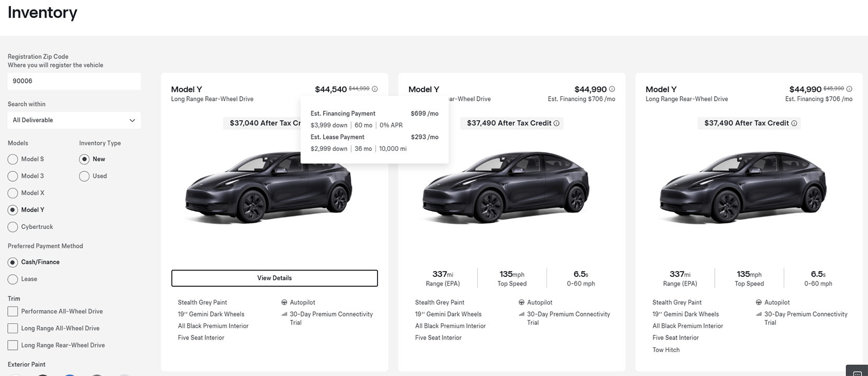This screenshot has height=376, width=868.
Task: Expand the Search within dropdown
Action: (74, 120)
